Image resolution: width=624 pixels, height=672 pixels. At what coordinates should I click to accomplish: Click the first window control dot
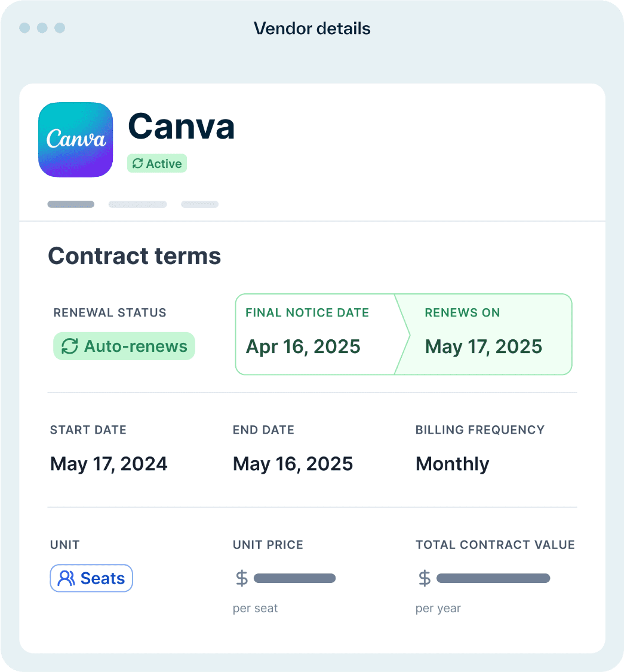[x=25, y=28]
